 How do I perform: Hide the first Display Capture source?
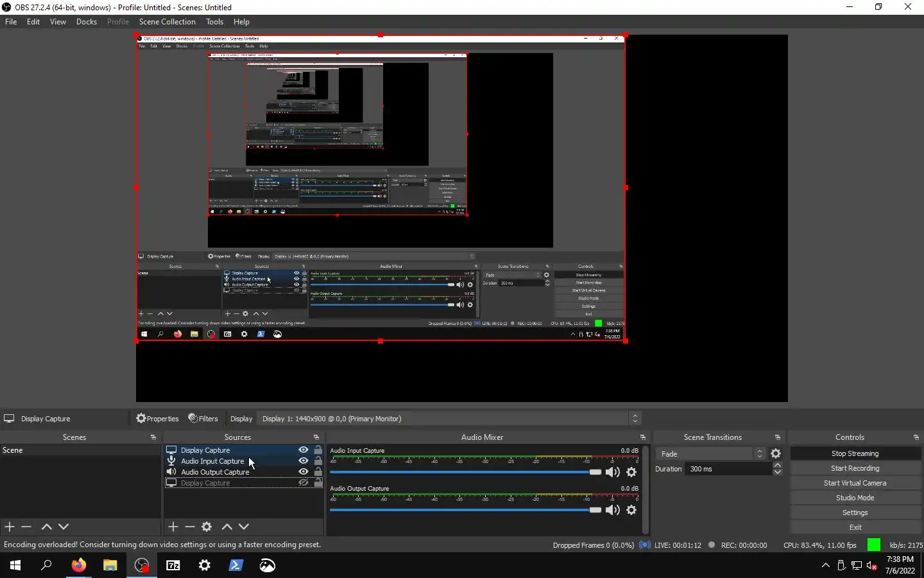[x=304, y=450]
